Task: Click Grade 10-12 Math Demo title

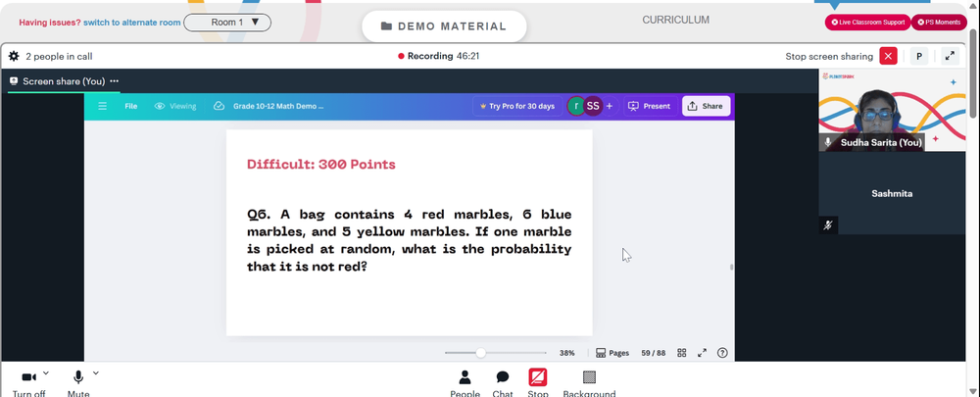Action: (x=278, y=106)
